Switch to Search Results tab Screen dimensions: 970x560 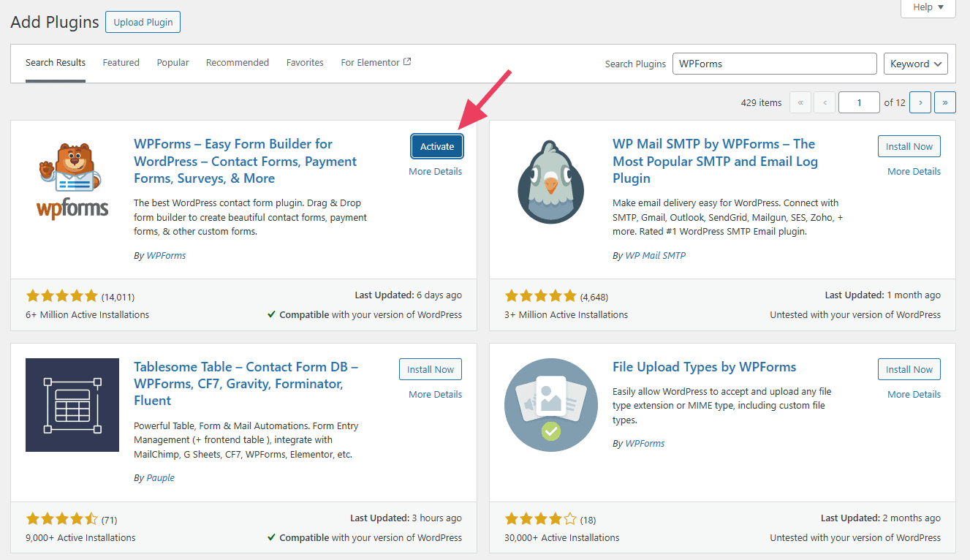click(56, 63)
